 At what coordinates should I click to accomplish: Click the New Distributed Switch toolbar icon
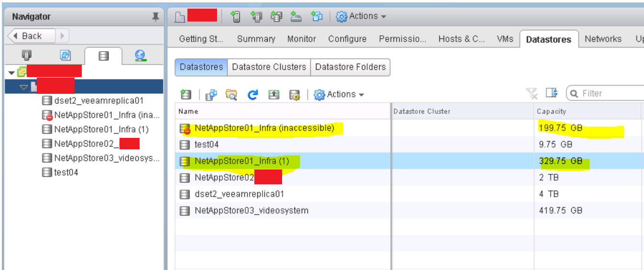296,16
